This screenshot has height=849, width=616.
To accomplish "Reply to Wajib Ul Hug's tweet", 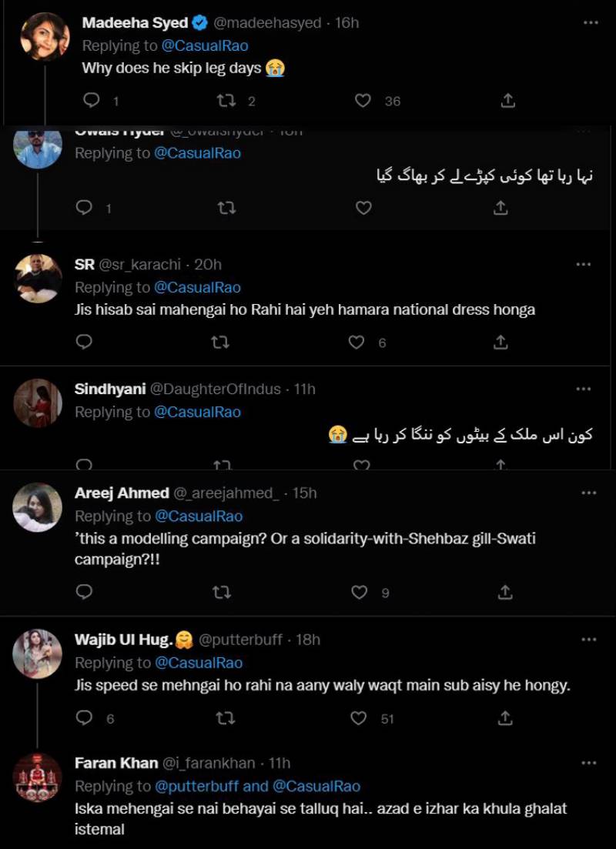I will [x=85, y=718].
